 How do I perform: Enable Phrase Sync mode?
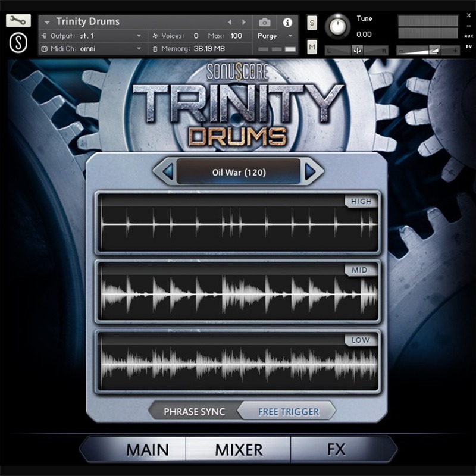click(x=195, y=412)
